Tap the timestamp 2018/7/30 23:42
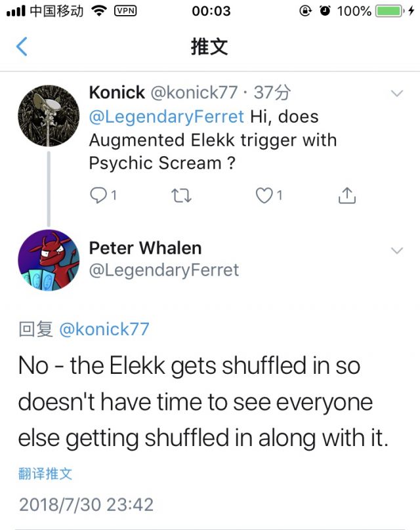 pyautogui.click(x=85, y=505)
